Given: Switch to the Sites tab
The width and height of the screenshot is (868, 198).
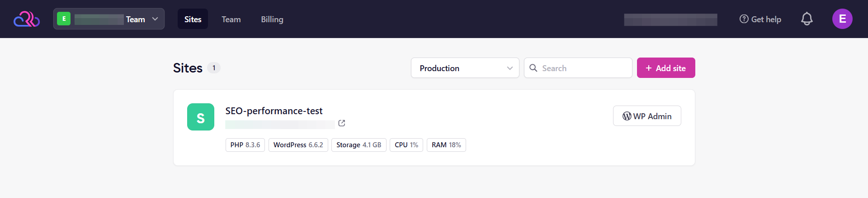Looking at the screenshot, I should (193, 19).
